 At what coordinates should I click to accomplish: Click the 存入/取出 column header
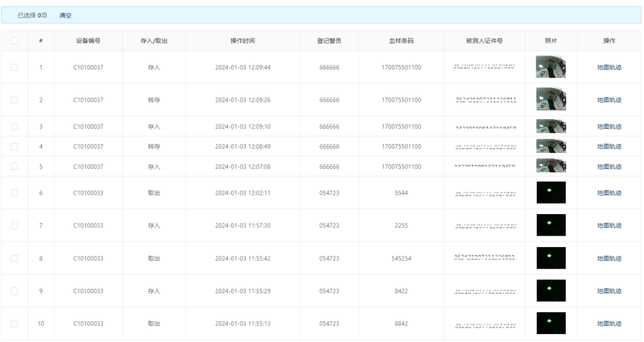coord(154,41)
